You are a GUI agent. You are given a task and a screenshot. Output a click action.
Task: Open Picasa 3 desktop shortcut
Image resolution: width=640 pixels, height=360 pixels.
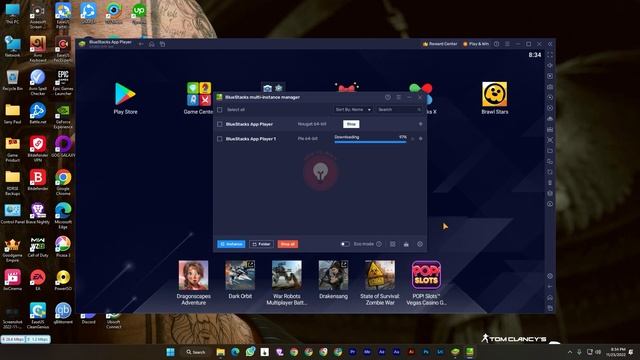click(63, 247)
